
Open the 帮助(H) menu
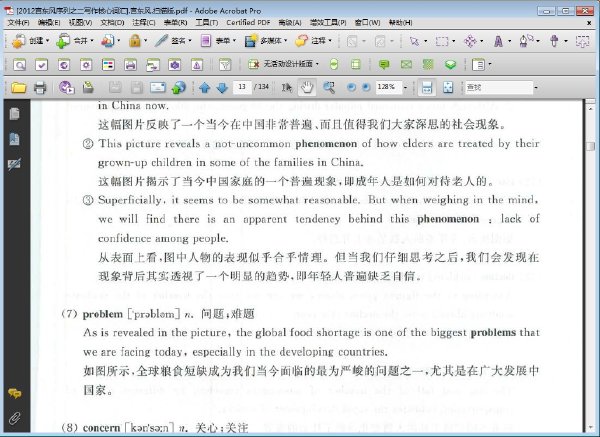pyautogui.click(x=400, y=23)
